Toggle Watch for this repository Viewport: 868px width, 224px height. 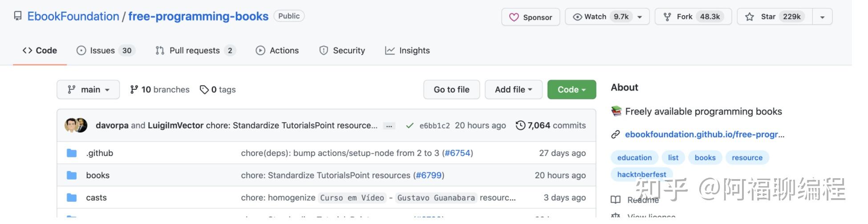tap(601, 17)
